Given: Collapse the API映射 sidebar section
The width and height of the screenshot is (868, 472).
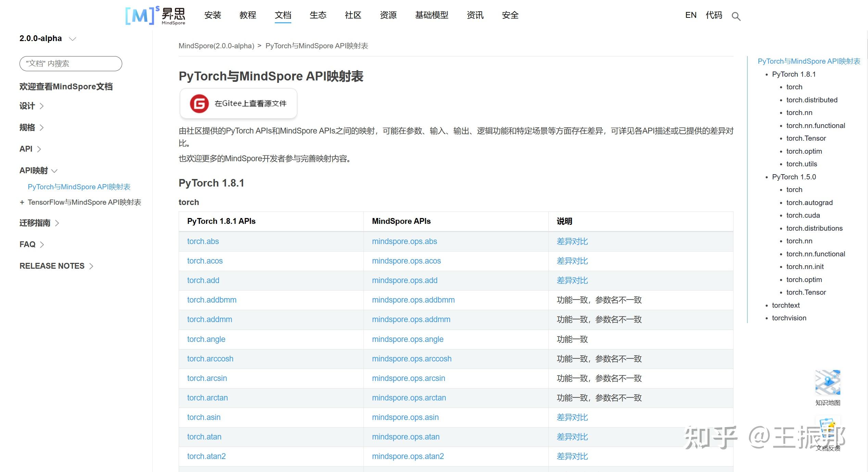Looking at the screenshot, I should (38, 170).
